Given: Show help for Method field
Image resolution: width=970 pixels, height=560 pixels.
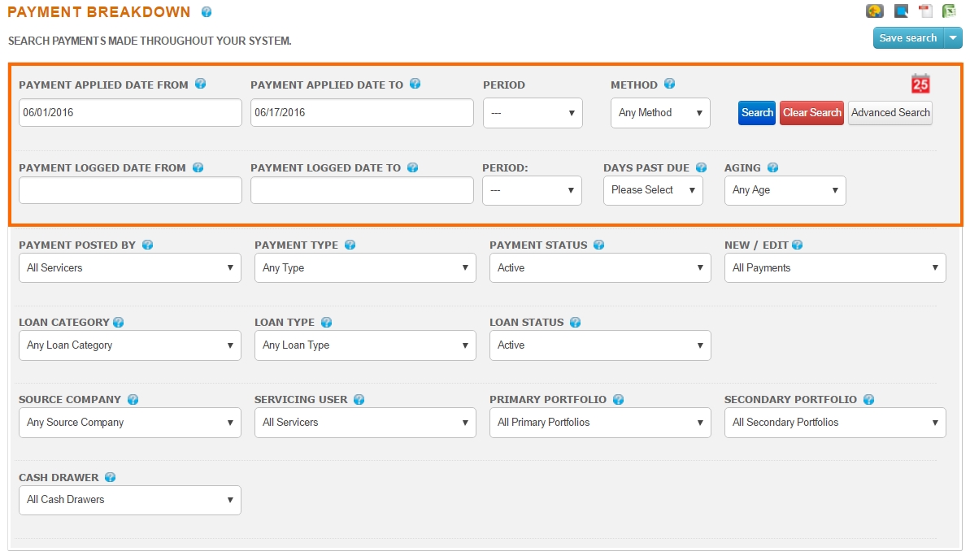Looking at the screenshot, I should click(669, 84).
